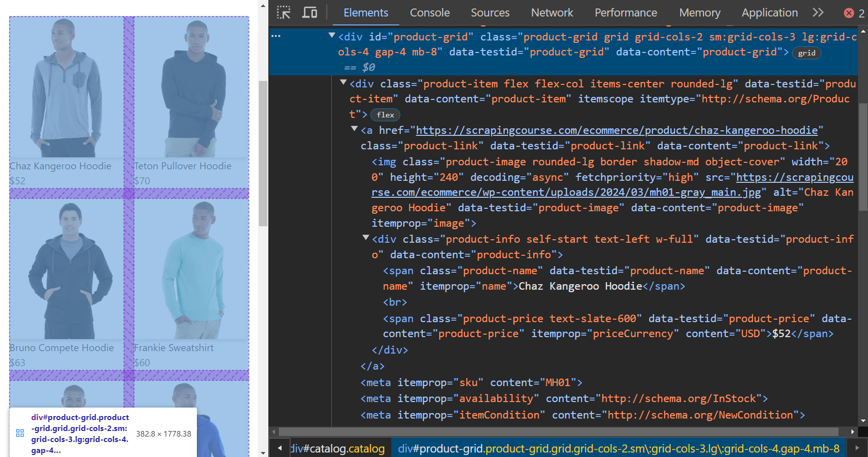
Task: Collapse the product-item div node
Action: (343, 82)
